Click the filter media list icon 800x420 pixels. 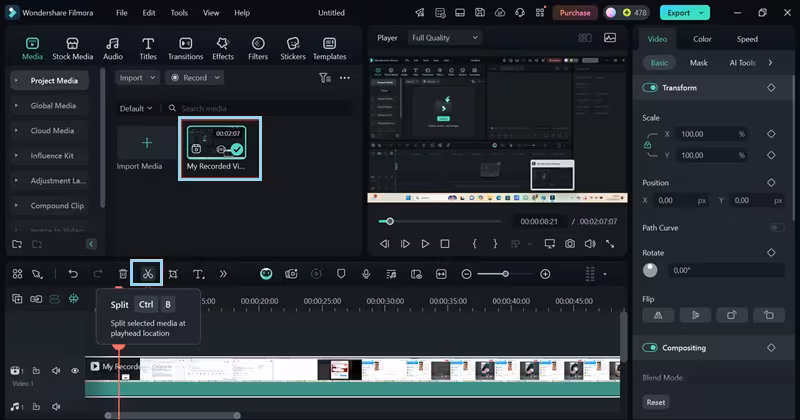[325, 78]
